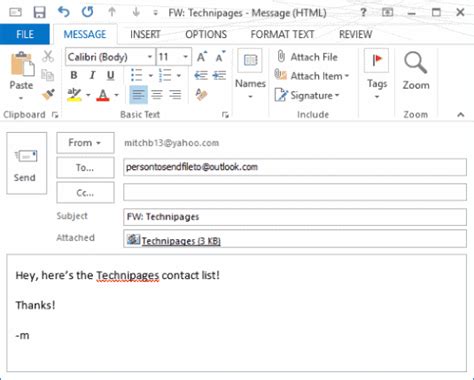Image resolution: width=474 pixels, height=380 pixels.
Task: Click the Cut scissors icon
Action: click(x=48, y=56)
